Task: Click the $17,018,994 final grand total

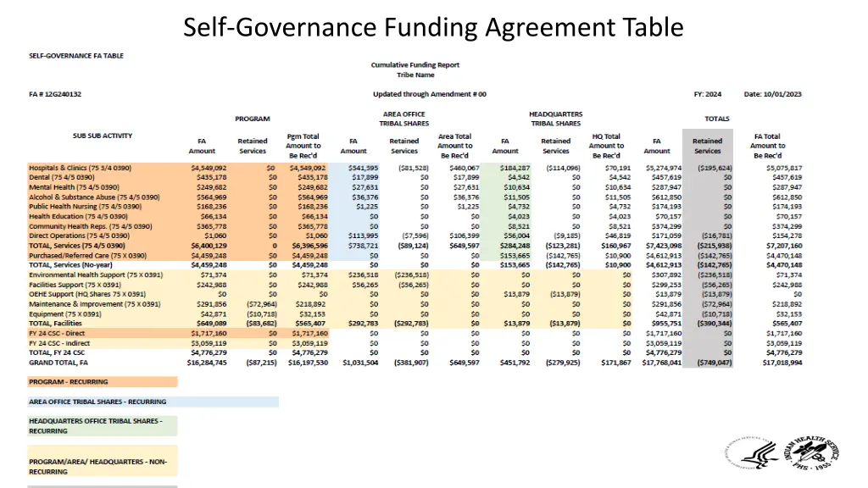Action: click(782, 363)
